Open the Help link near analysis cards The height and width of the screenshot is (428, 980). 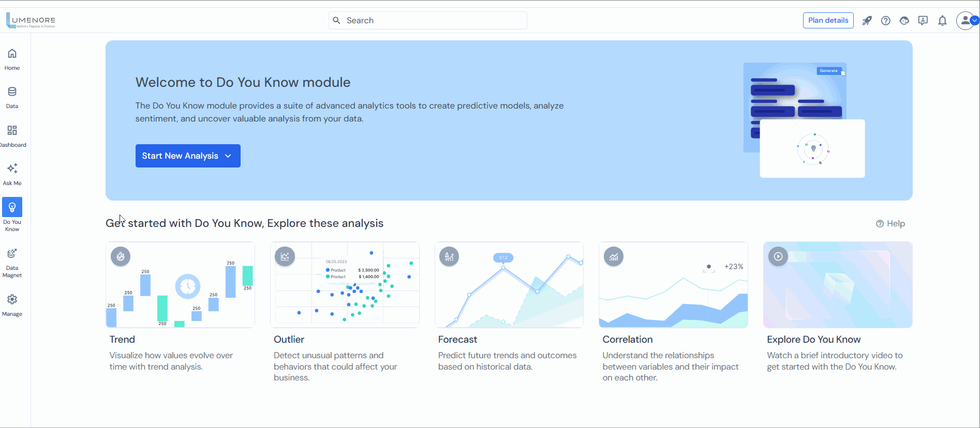pos(890,223)
